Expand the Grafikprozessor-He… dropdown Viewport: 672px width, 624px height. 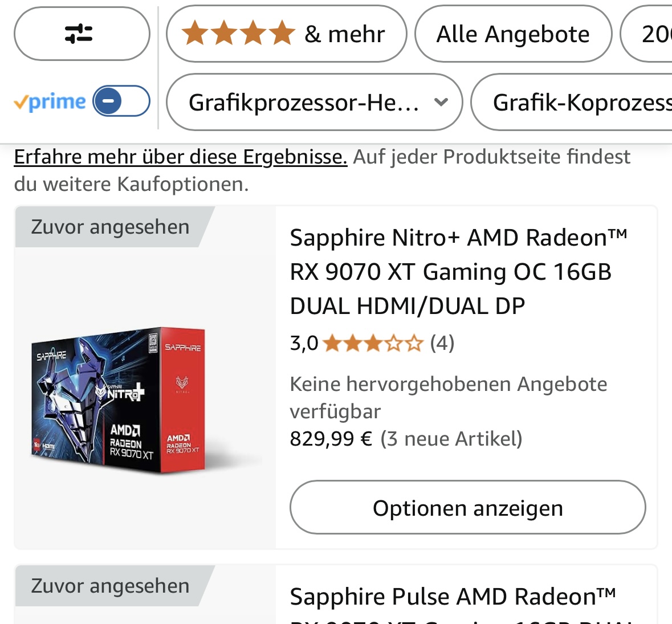(x=314, y=102)
